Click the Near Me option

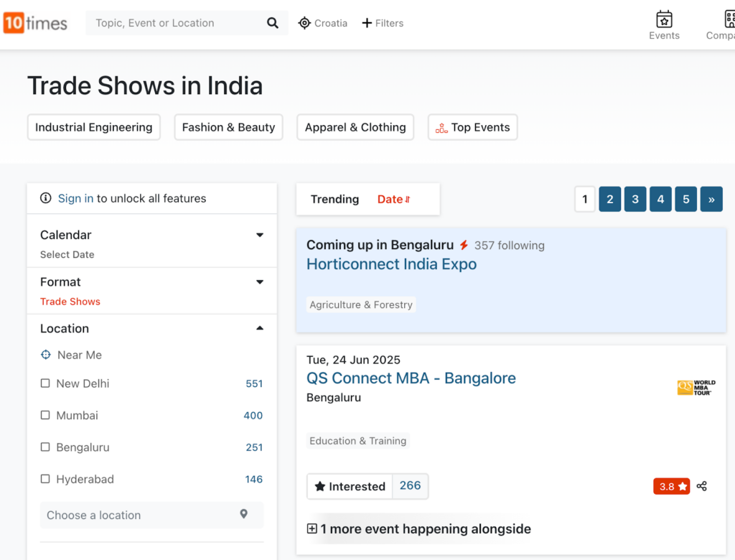coord(79,355)
